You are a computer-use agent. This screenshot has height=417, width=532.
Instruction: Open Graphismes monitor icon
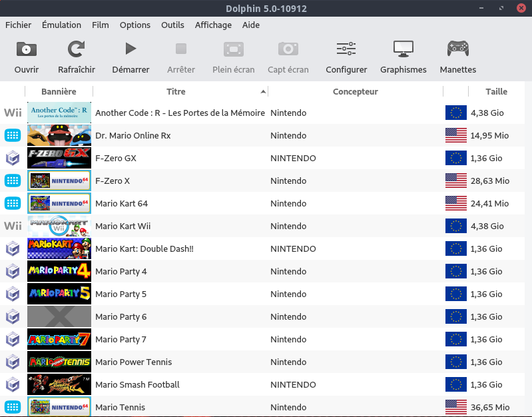(x=403, y=49)
